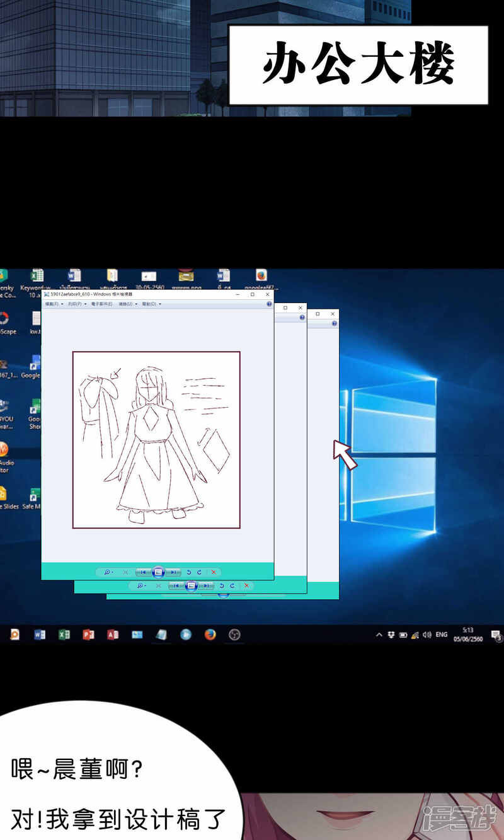This screenshot has height=840, width=504.
Task: Click the ENG language indicator
Action: click(442, 635)
